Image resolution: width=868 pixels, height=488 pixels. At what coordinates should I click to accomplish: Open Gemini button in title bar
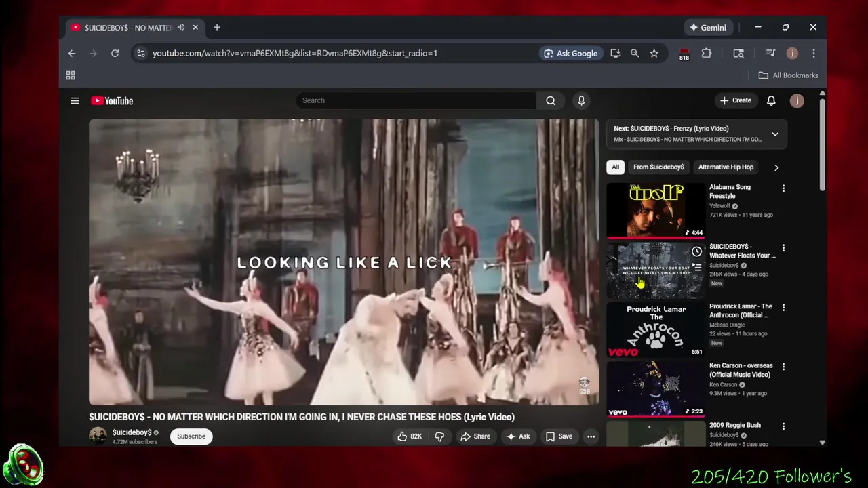(x=708, y=28)
